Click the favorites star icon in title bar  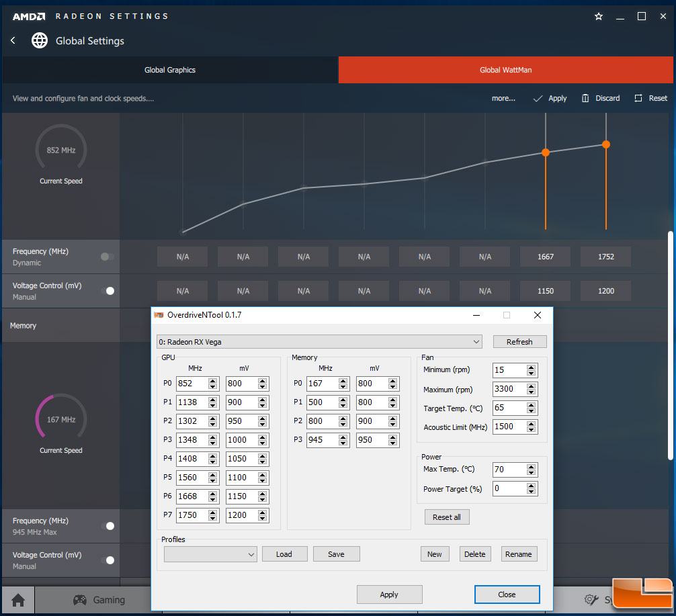point(599,16)
